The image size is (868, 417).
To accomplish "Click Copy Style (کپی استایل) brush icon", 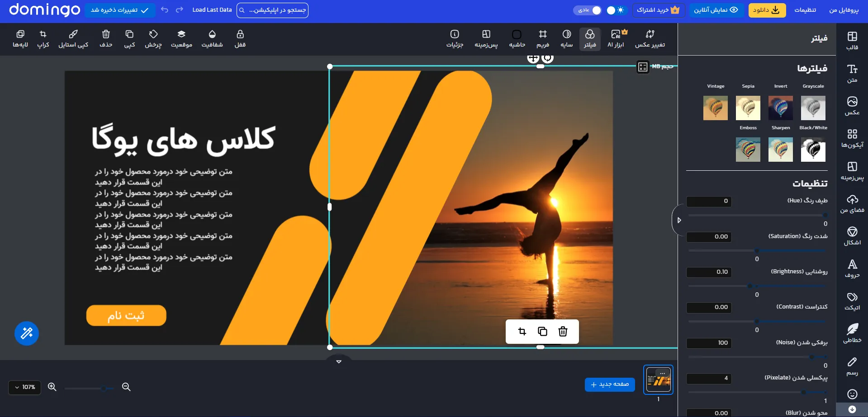I will (x=73, y=39).
